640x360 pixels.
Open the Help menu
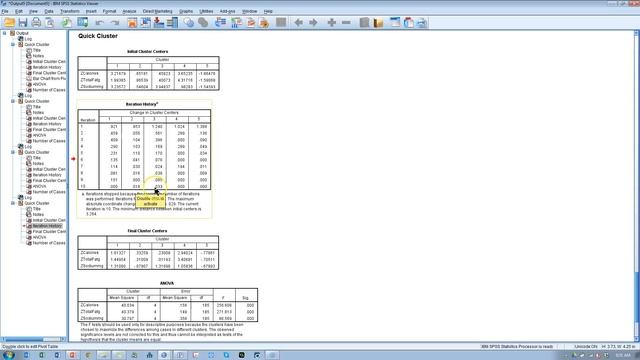(x=268, y=11)
